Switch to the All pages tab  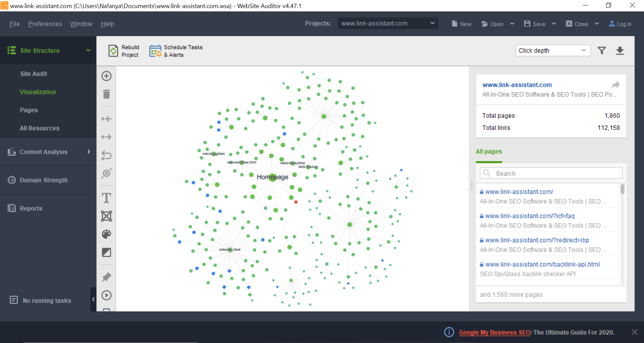pos(489,152)
